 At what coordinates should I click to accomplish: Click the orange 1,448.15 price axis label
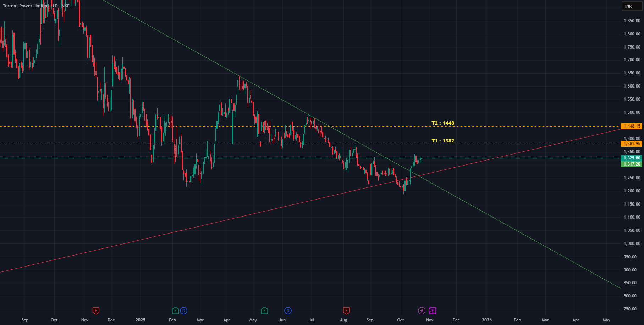pyautogui.click(x=632, y=126)
